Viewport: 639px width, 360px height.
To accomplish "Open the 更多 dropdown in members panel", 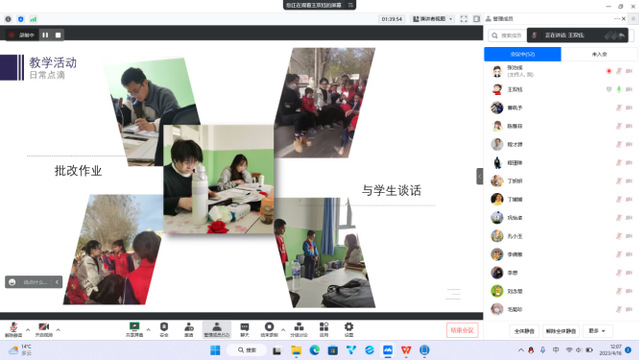I will (x=597, y=331).
